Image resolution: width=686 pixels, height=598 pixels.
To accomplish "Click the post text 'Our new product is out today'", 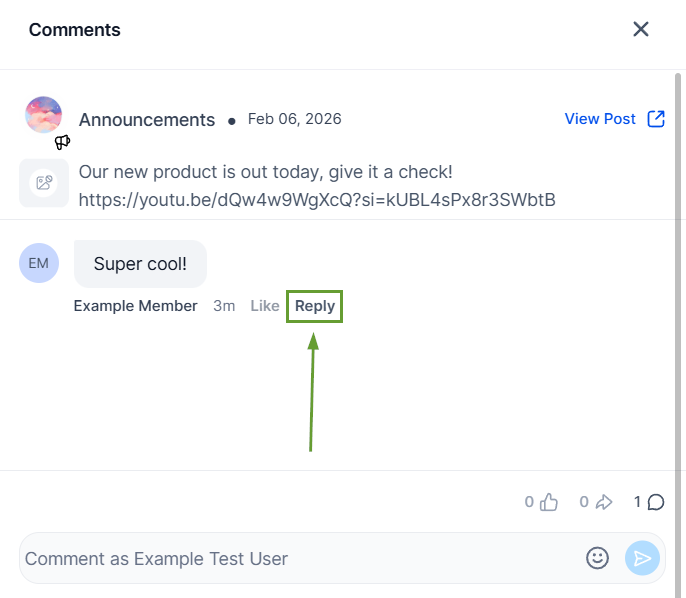I will point(201,172).
